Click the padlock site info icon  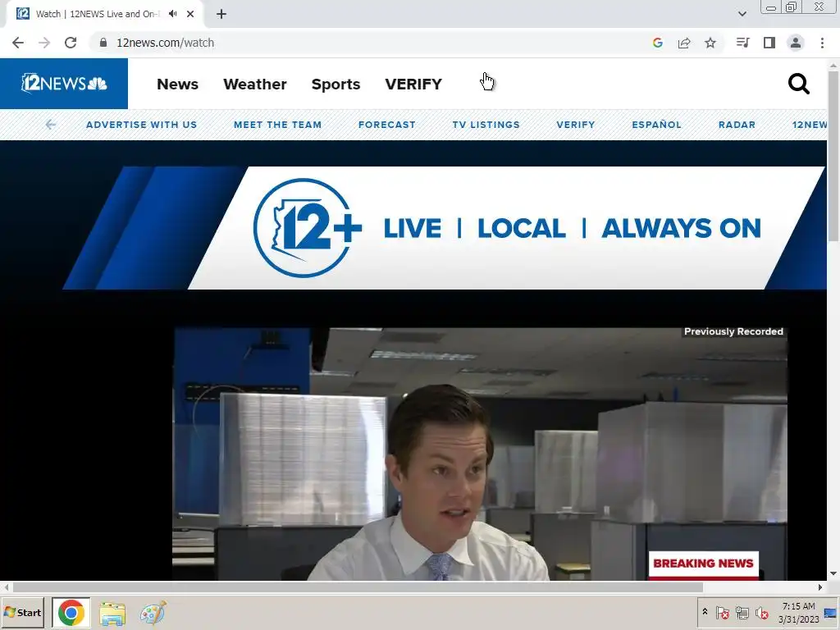click(103, 43)
